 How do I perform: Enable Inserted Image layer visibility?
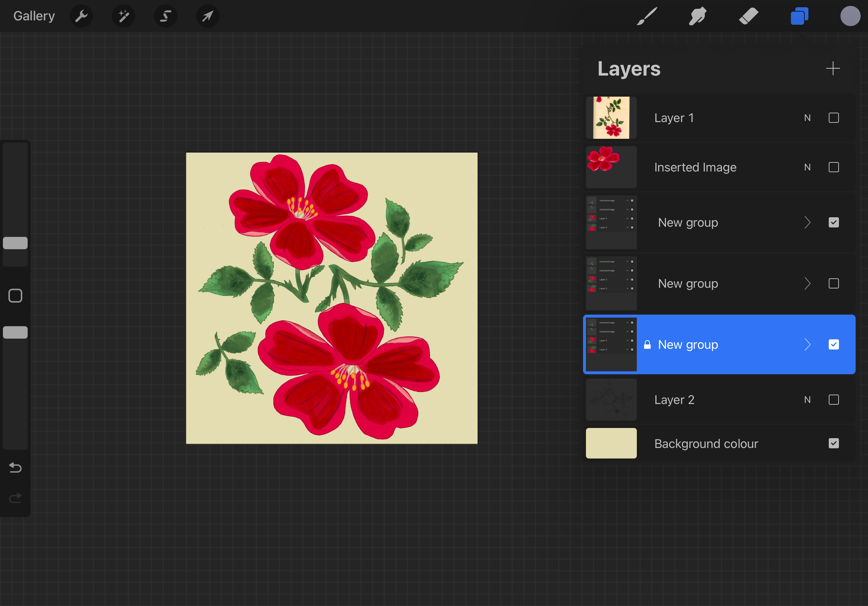833,167
